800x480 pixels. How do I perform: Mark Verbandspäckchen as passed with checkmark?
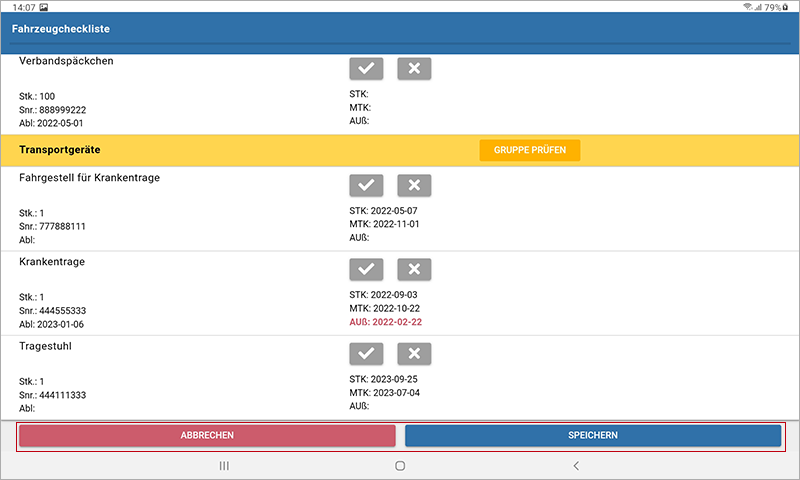click(x=366, y=68)
